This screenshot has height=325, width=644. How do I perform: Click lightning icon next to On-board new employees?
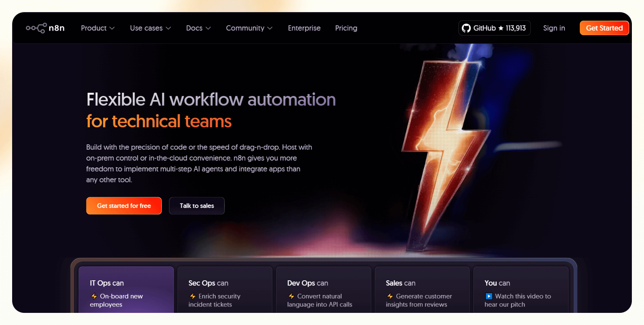tap(94, 296)
